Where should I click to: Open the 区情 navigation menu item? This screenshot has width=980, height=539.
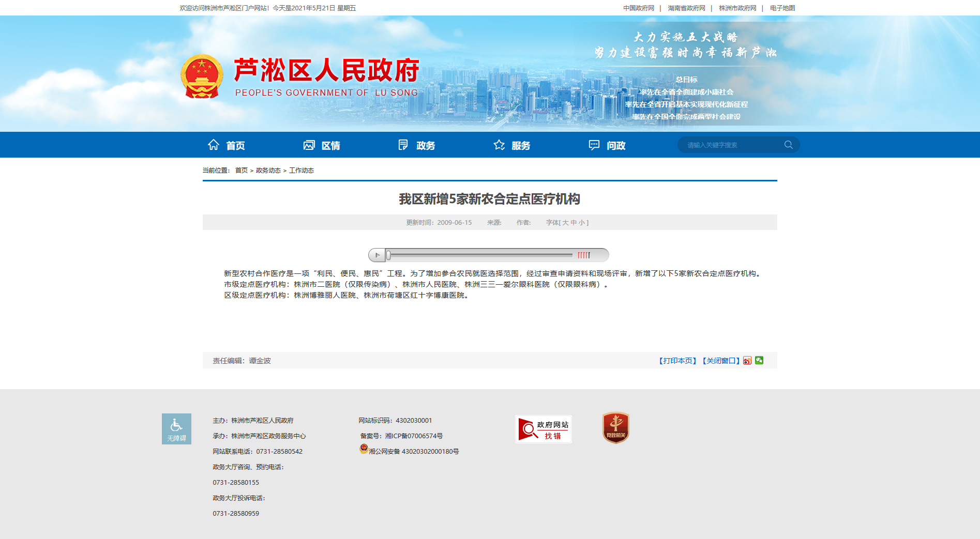[322, 145]
